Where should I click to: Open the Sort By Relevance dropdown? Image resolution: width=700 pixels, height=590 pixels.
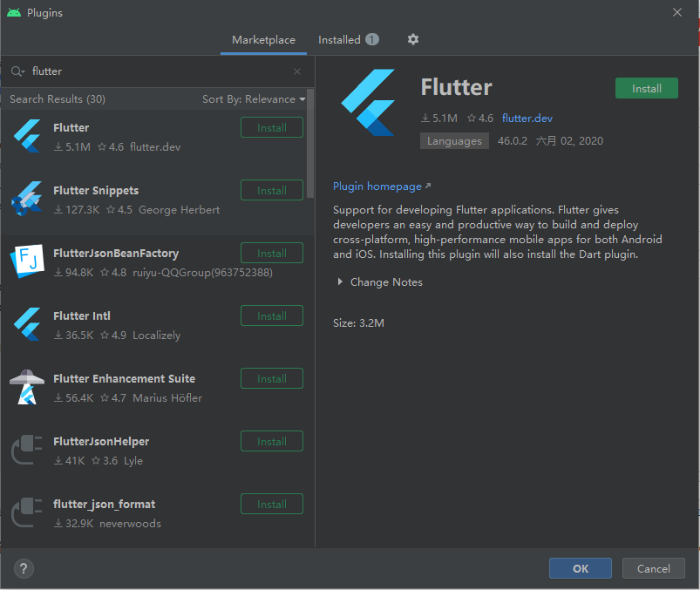click(254, 99)
